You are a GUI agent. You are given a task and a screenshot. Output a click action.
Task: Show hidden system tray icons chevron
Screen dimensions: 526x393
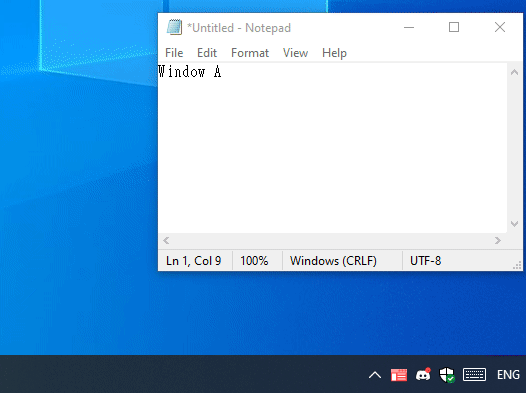pyautogui.click(x=375, y=375)
